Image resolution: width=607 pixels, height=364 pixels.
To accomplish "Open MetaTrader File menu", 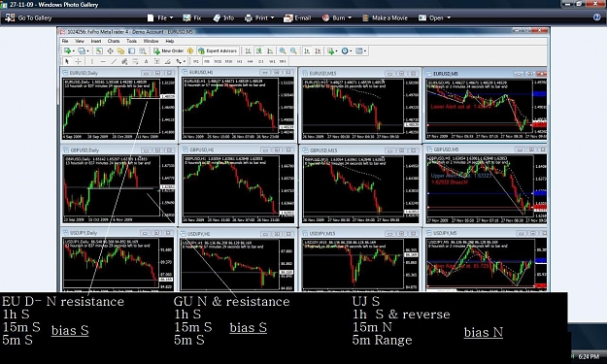I will tap(65, 41).
